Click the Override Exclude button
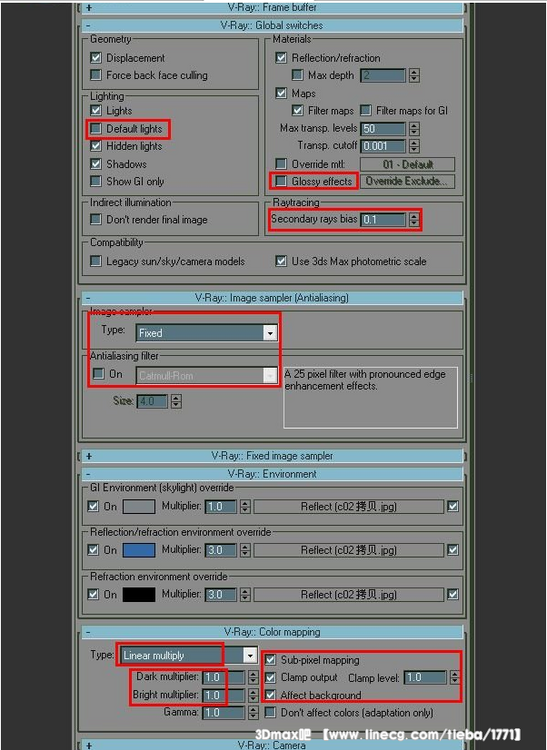The height and width of the screenshot is (750, 547). (x=407, y=181)
